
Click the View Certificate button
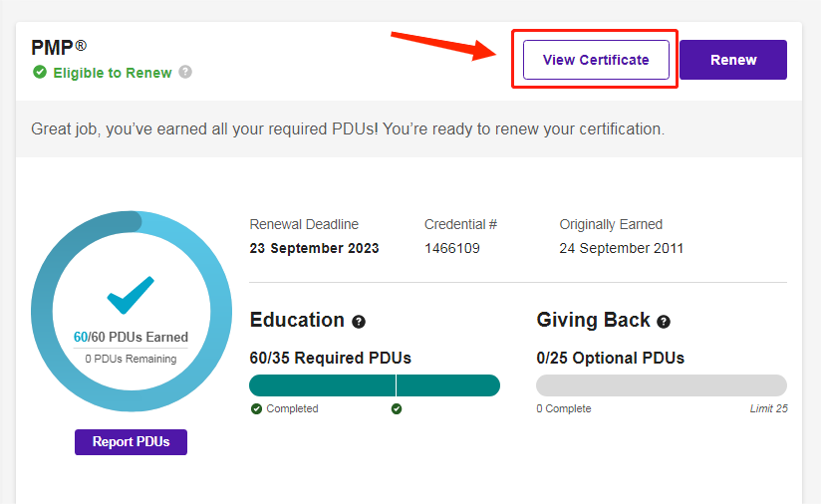tap(596, 60)
